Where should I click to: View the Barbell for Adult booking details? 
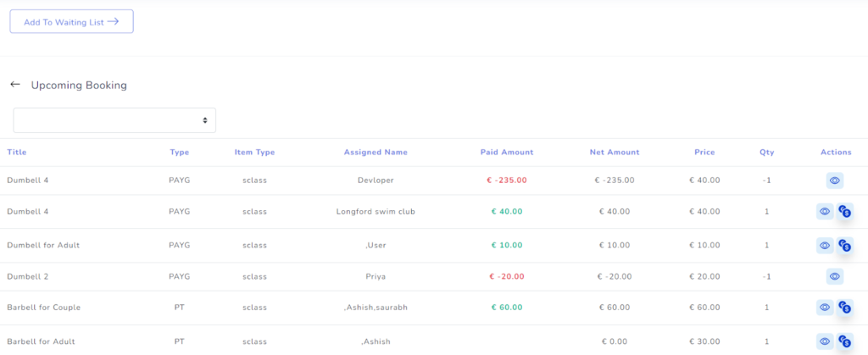point(824,341)
